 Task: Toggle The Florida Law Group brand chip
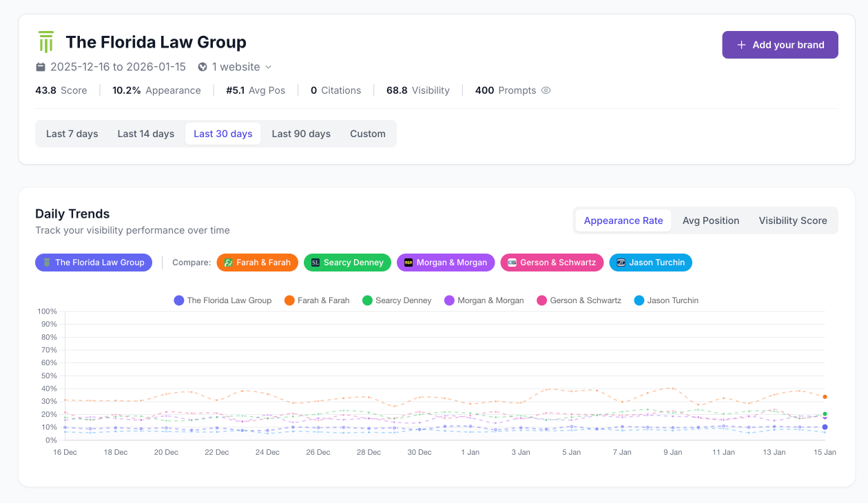[x=94, y=263]
